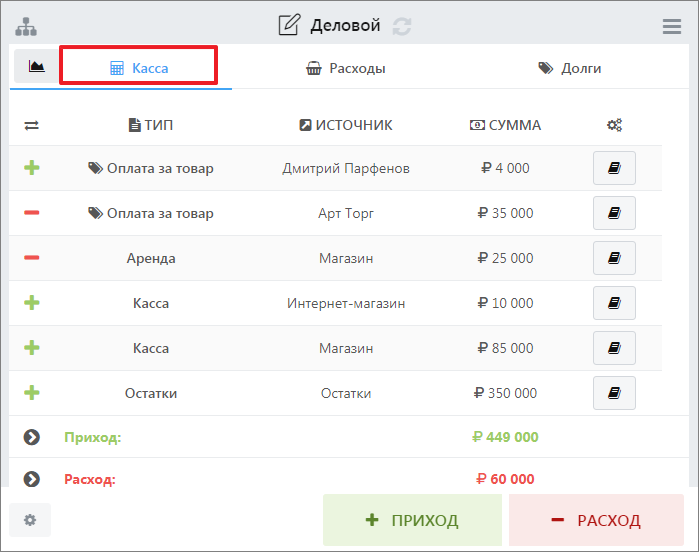Screen dimensions: 699x552
Task: Switch to the Касса tab
Action: click(x=139, y=68)
